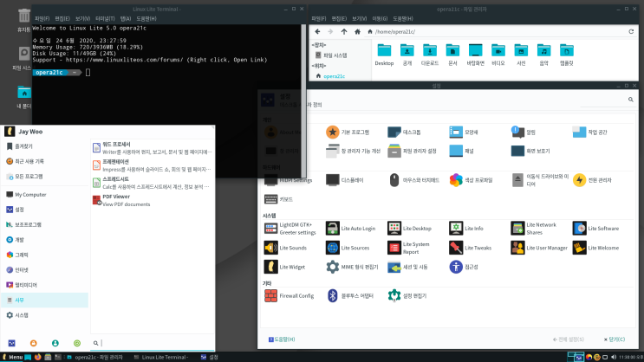Open the Music (음악) folder
644x362 pixels.
click(x=543, y=55)
